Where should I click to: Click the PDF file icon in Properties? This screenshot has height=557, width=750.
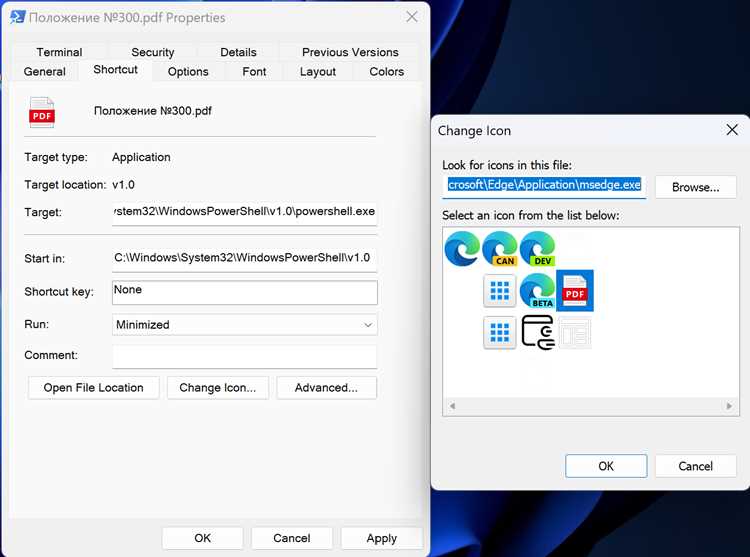tap(42, 112)
